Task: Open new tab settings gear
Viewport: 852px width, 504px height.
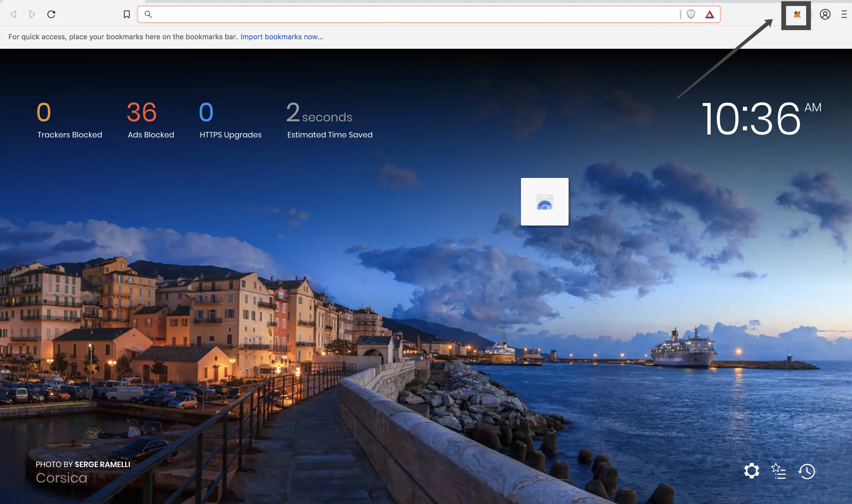Action: [751, 471]
